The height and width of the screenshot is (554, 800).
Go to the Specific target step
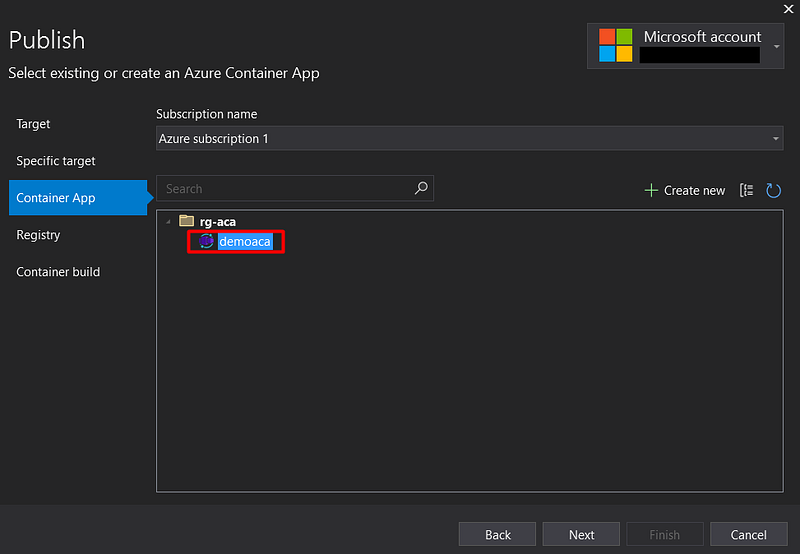(56, 161)
